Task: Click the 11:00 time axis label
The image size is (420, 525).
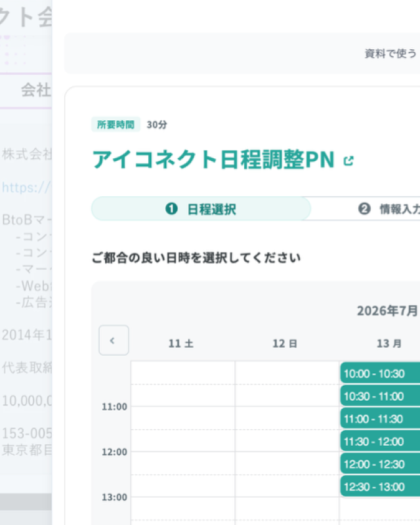Action: pyautogui.click(x=115, y=407)
